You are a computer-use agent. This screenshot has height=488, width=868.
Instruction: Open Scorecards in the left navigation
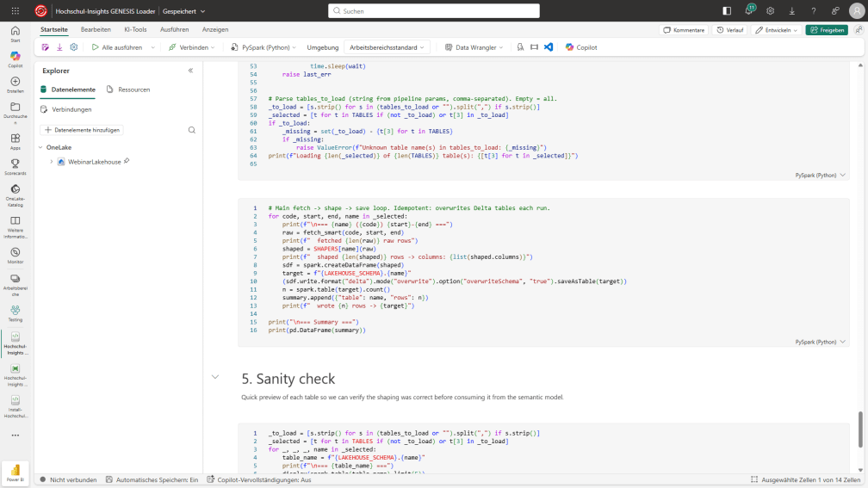pos(15,167)
